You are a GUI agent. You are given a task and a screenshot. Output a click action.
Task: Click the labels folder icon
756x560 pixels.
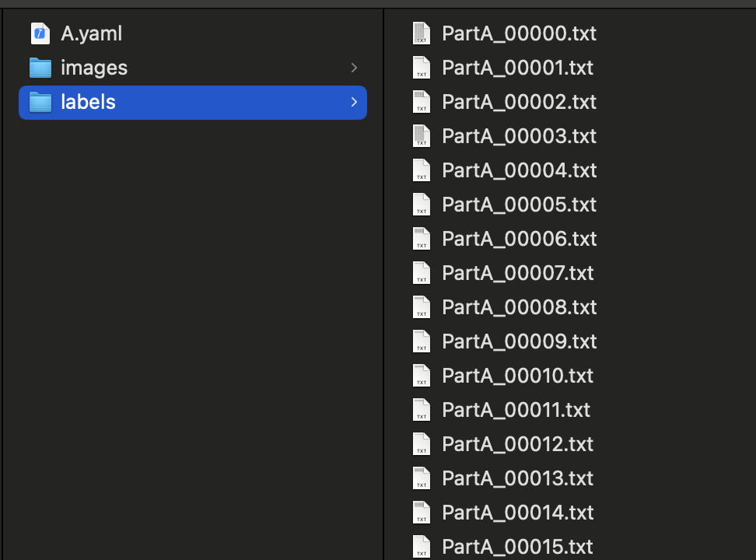(40, 102)
